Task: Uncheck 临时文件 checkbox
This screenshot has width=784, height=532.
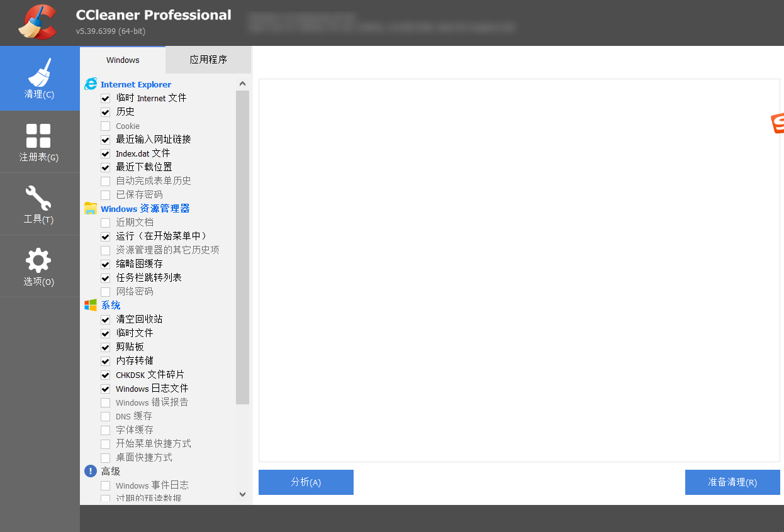Action: pyautogui.click(x=105, y=334)
